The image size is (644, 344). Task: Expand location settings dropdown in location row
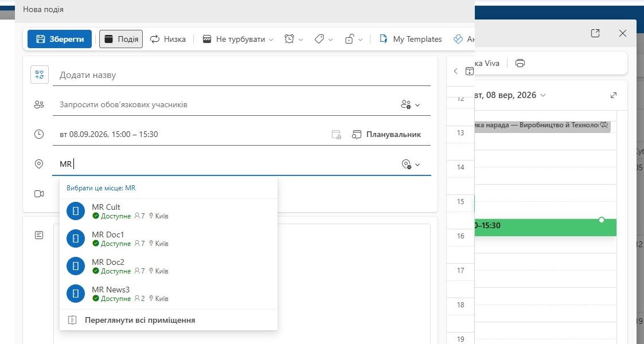click(410, 164)
